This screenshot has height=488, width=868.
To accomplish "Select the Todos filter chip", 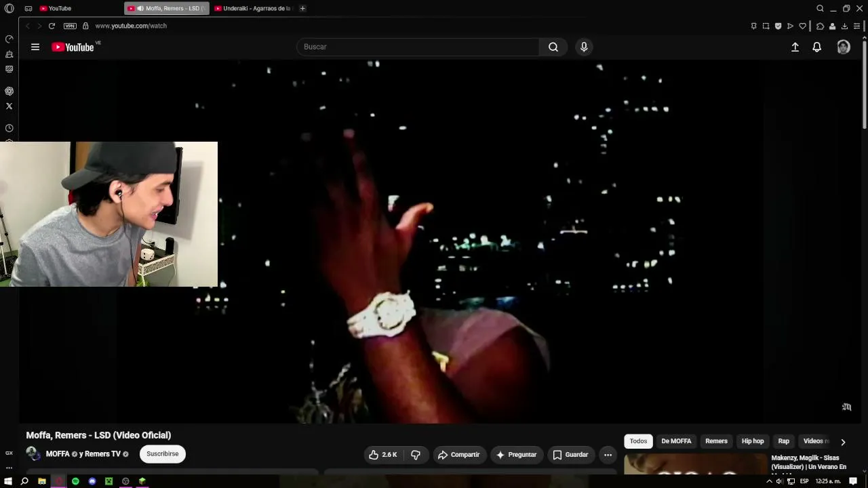I will pyautogui.click(x=638, y=441).
